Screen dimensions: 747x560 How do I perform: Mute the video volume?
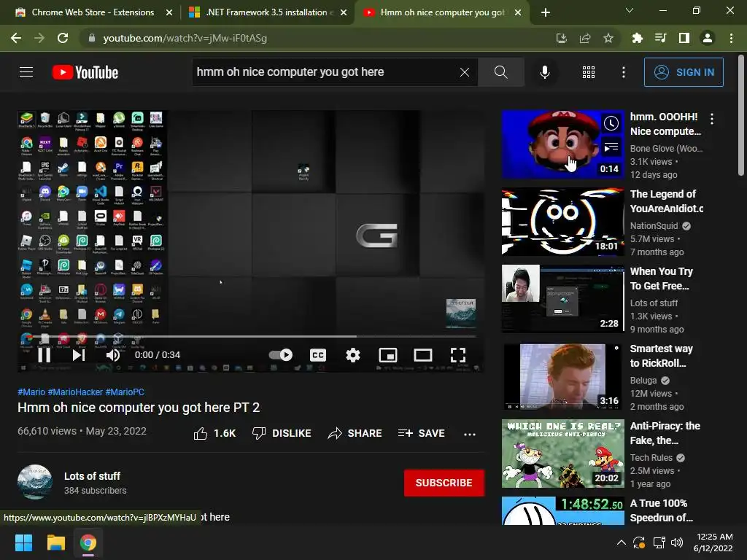pos(113,355)
